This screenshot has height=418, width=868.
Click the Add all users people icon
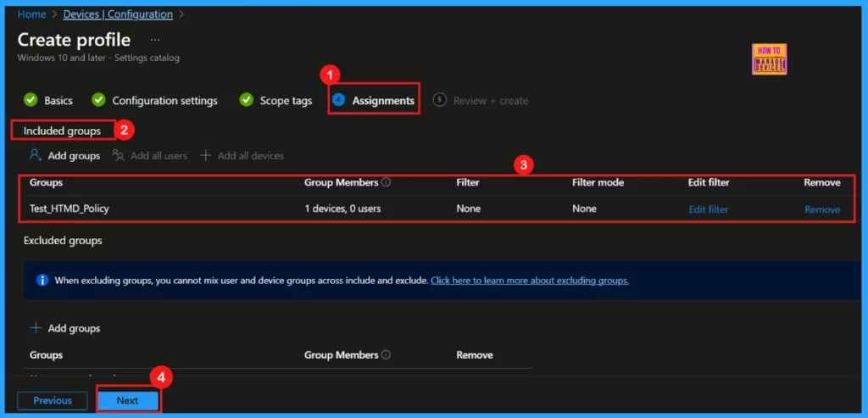point(118,155)
